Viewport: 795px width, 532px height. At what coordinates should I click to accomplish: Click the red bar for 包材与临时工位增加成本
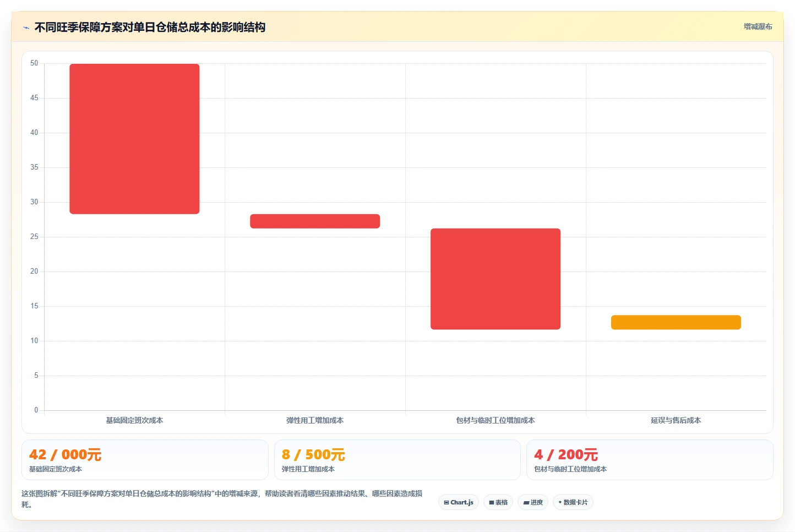click(x=495, y=279)
